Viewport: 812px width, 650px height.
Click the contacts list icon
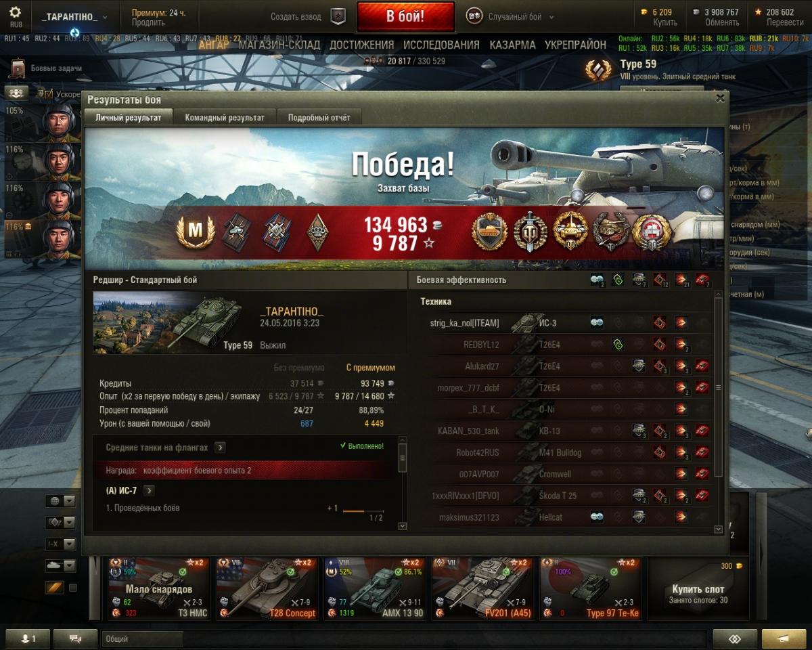[26, 638]
